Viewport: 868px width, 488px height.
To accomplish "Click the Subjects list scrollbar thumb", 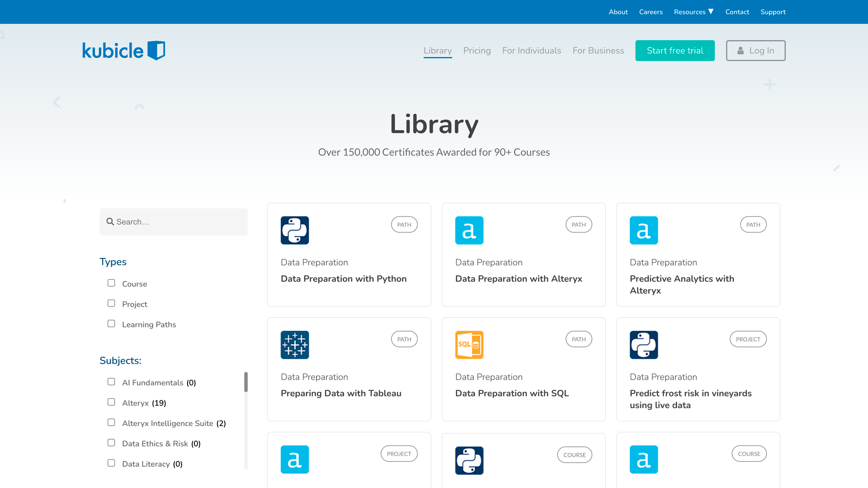I will 246,382.
